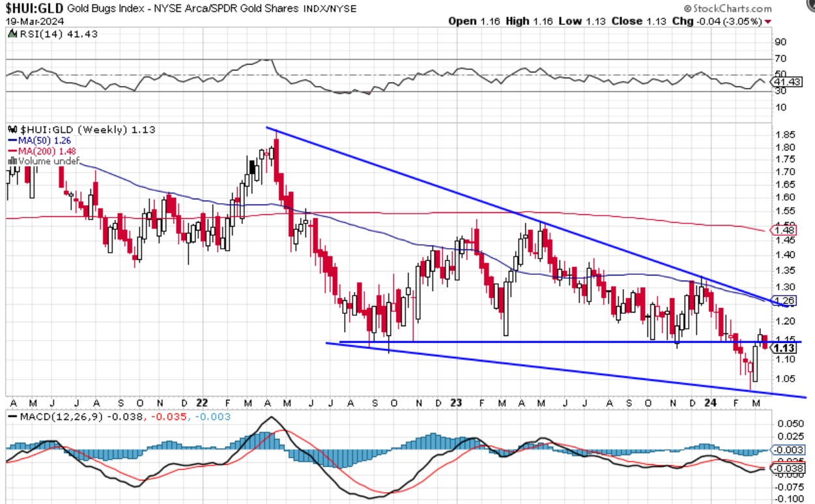Click the 1.40 price axis label
Viewport: 815px width, 504px height.
pos(784,255)
